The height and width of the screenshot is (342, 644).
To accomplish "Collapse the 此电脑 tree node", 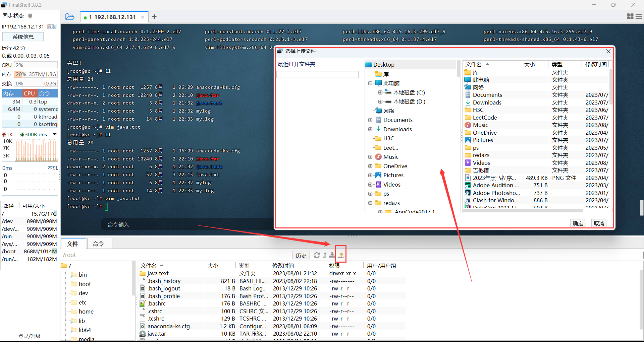I will click(370, 83).
